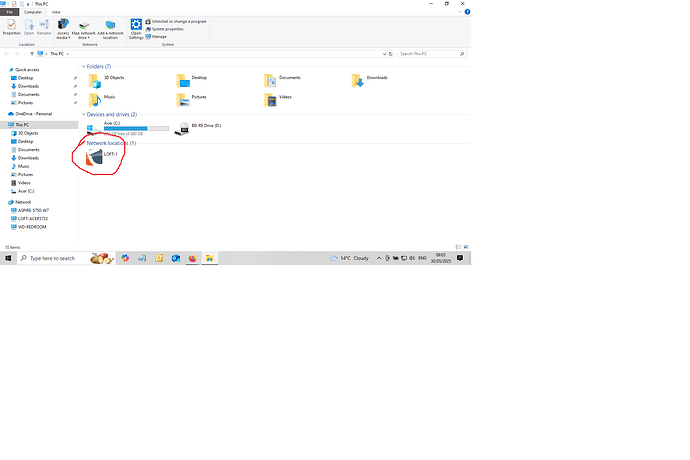
Task: Select Uninstall or change a program
Action: [x=176, y=21]
